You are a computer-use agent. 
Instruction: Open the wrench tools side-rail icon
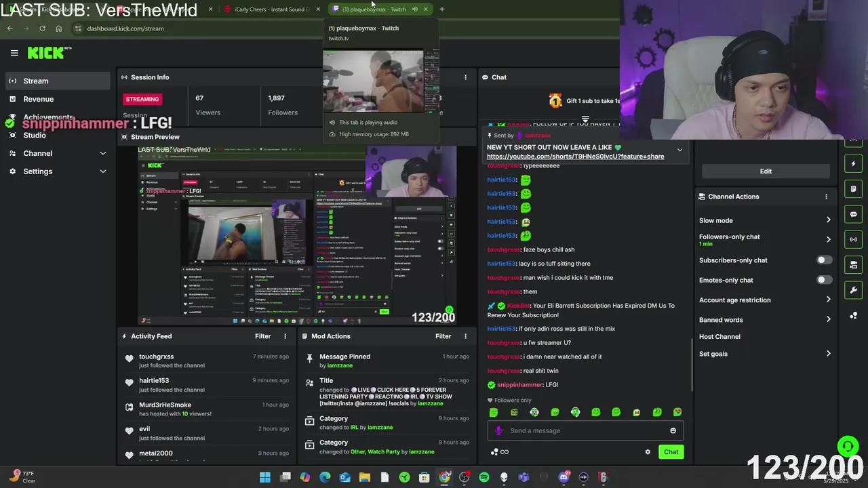click(854, 290)
